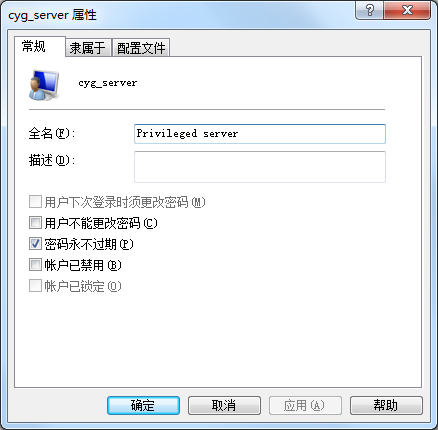Click the cyg_server user account icon
Image resolution: width=438 pixels, height=430 pixels.
[44, 85]
